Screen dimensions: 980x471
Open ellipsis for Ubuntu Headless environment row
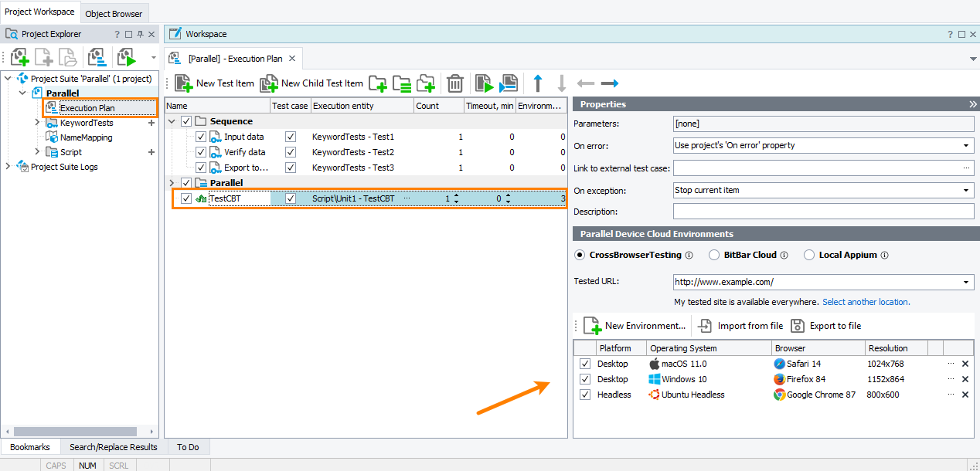click(951, 395)
